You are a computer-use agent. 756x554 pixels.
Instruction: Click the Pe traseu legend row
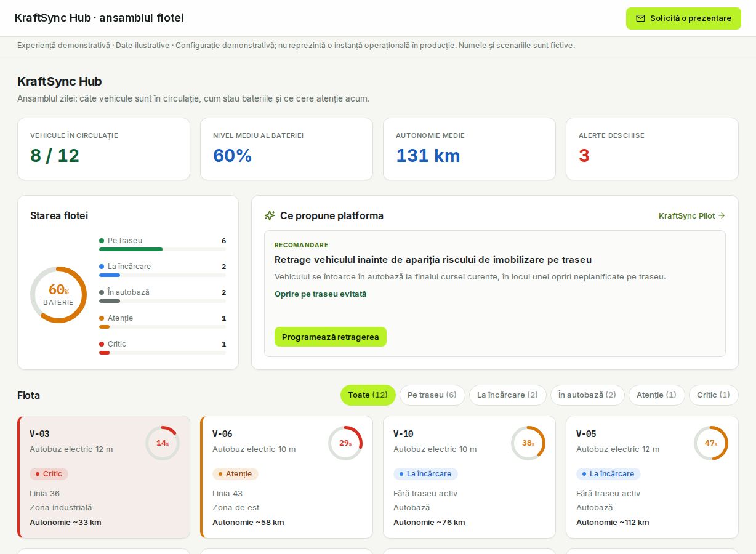click(x=163, y=244)
